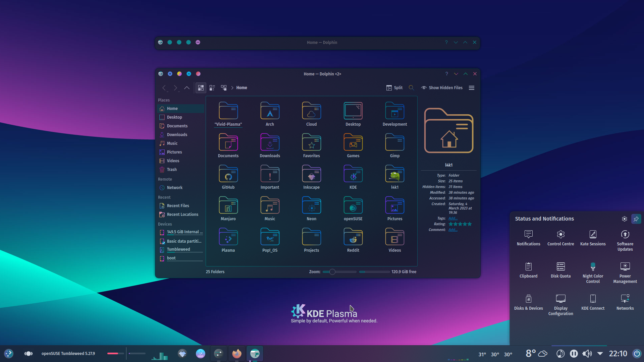Switch to Details tree view mode
This screenshot has width=644, height=362.
pos(224,88)
